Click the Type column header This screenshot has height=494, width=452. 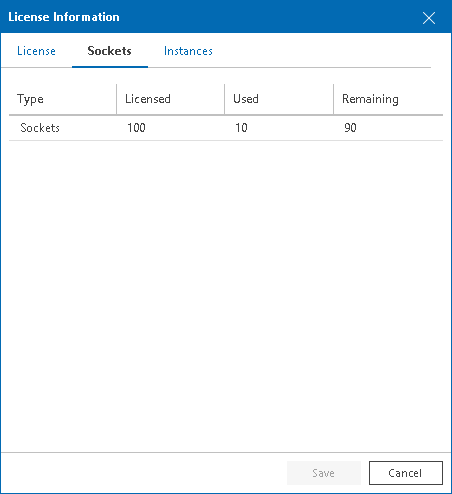pyautogui.click(x=63, y=99)
